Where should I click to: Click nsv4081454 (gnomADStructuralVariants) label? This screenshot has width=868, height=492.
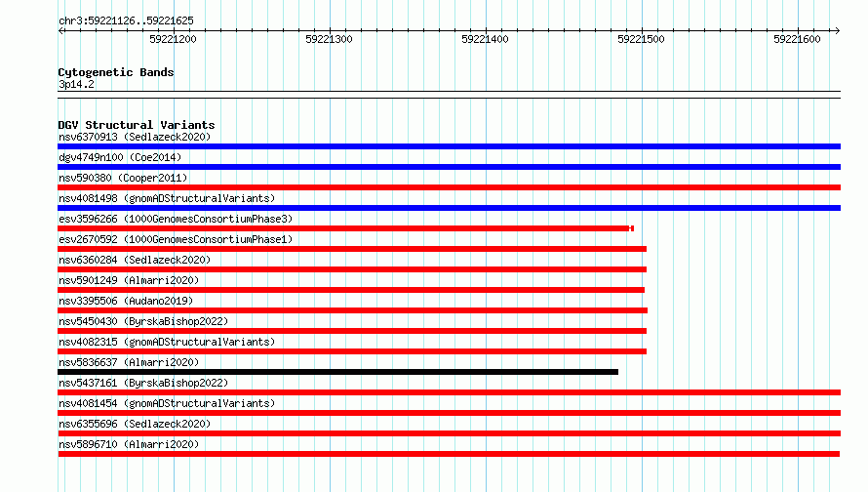pyautogui.click(x=167, y=403)
